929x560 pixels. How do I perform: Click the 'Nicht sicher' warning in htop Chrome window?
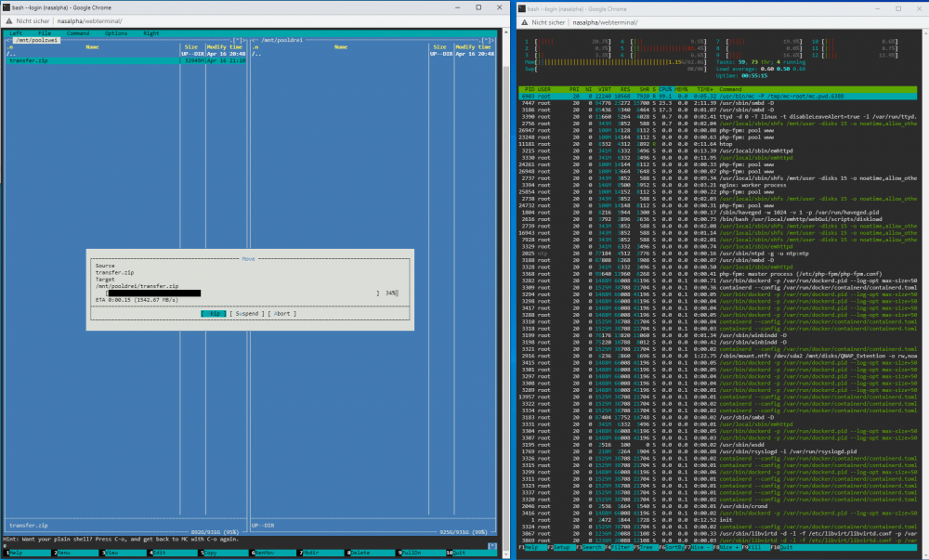(543, 22)
